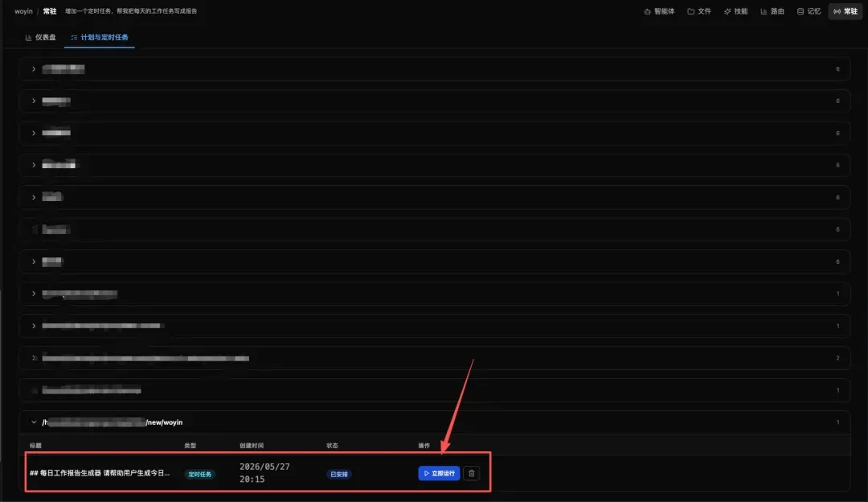This screenshot has width=868, height=502.
Task: Click the 操作 column header
Action: coord(424,446)
